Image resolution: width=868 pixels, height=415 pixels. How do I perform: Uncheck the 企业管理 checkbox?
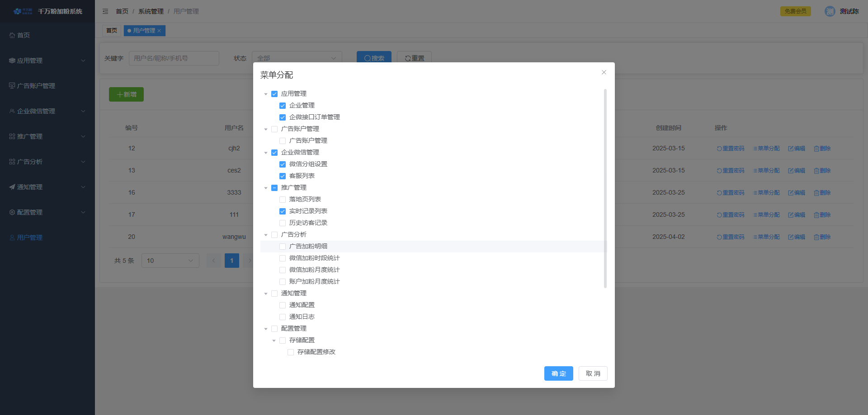[283, 106]
